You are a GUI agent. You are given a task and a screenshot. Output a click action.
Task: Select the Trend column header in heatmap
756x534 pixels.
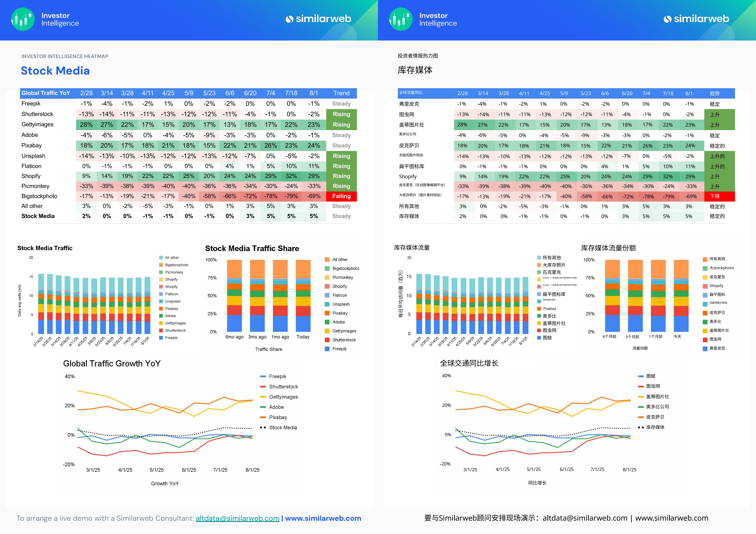[x=341, y=93]
